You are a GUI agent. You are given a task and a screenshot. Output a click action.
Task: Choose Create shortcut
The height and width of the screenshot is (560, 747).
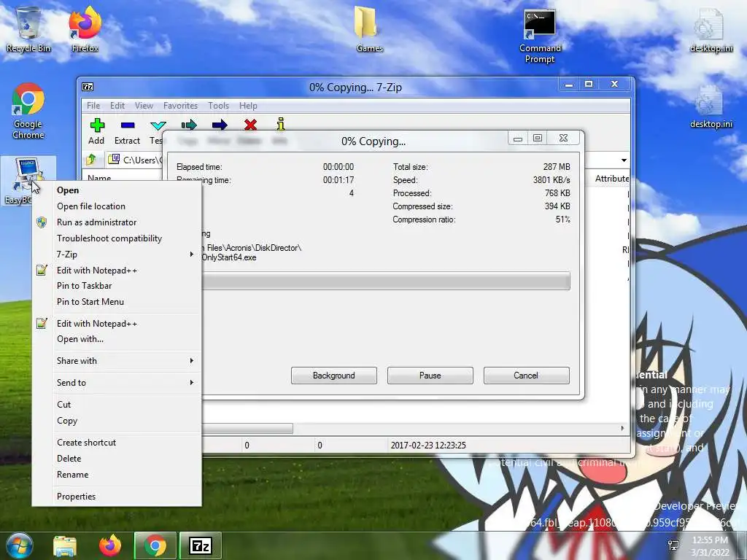click(117, 443)
